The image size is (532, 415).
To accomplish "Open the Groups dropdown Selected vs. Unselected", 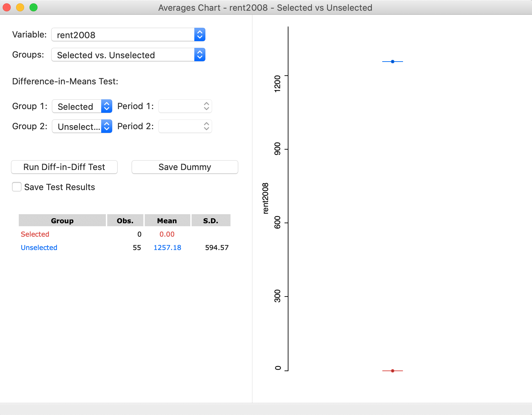I will coord(128,55).
